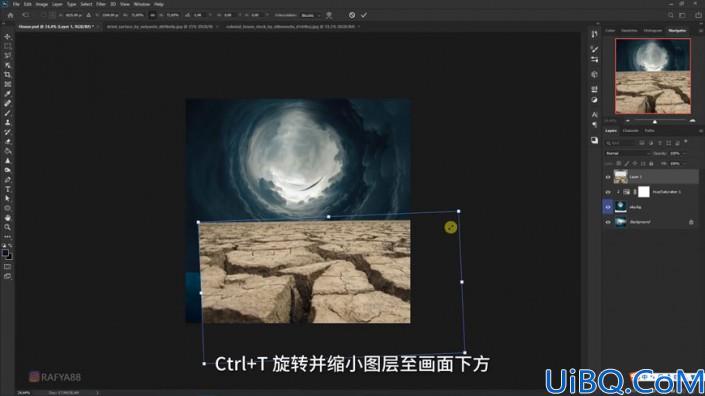Screen dimensions: 705x396
Task: Toggle lock all for layer
Action: [x=651, y=164]
